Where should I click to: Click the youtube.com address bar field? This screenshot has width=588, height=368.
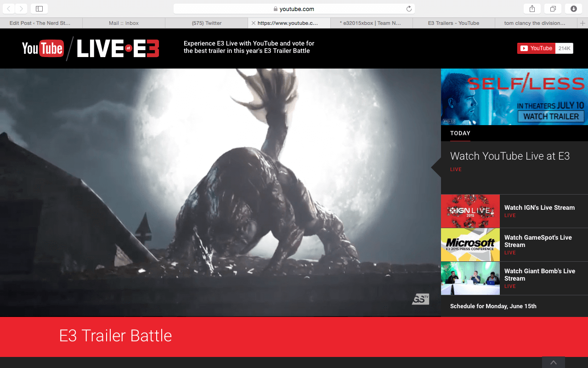[294, 8]
